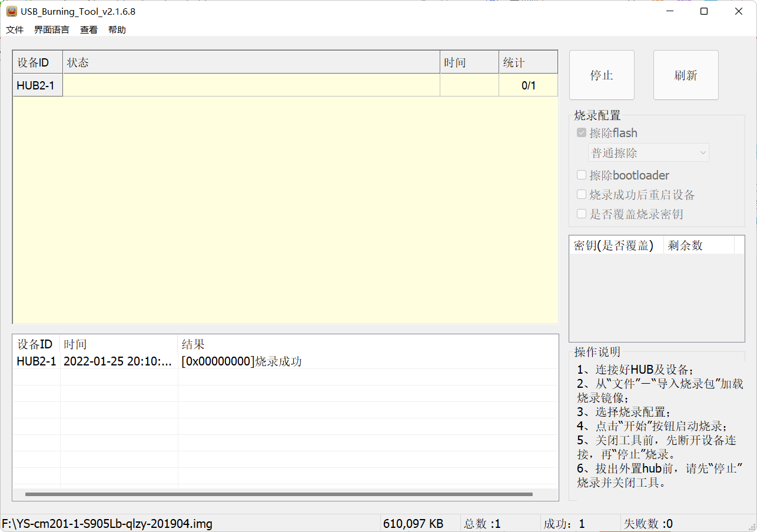This screenshot has height=532, width=757.
Task: Open the 文件 menu
Action: [x=14, y=29]
